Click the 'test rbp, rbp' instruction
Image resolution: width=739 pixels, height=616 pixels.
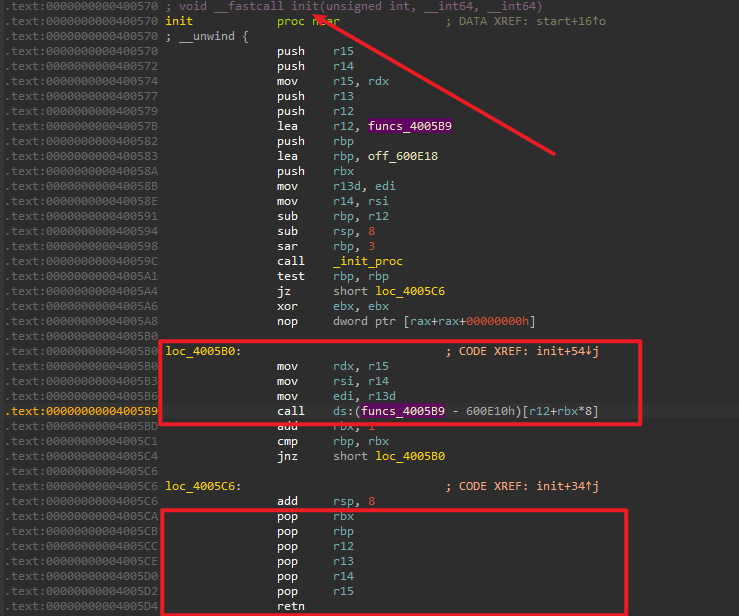(x=333, y=276)
